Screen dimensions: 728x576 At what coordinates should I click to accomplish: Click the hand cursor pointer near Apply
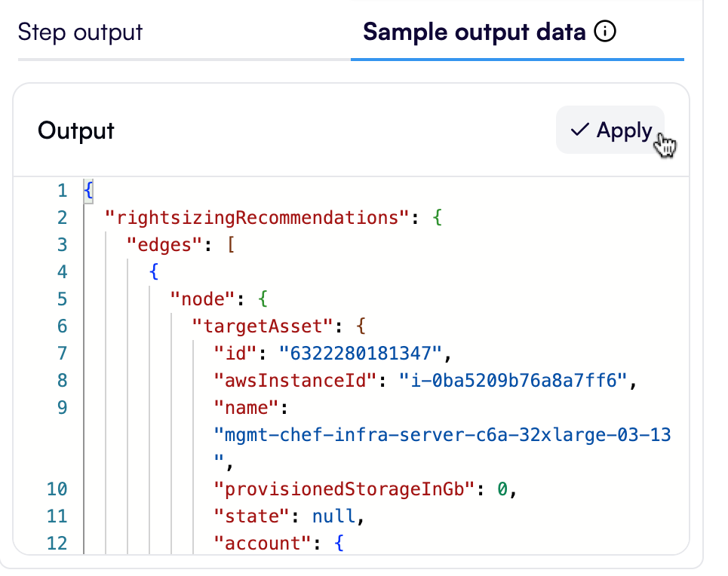click(x=665, y=143)
